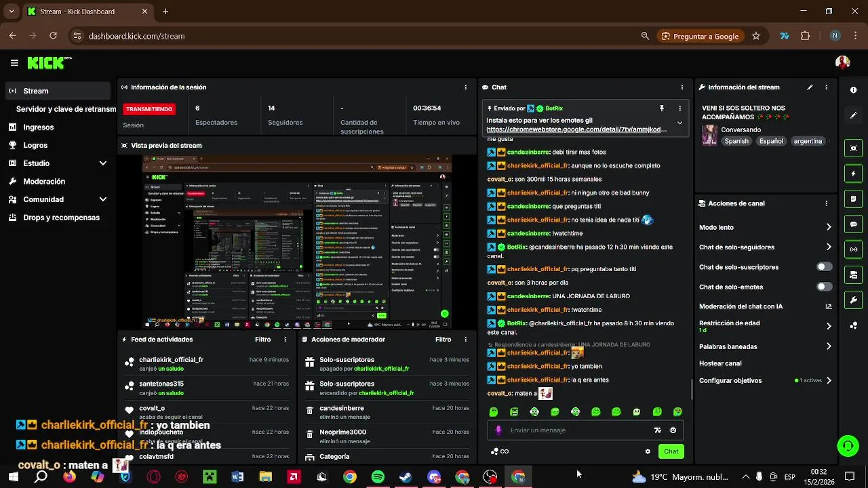This screenshot has height=488, width=868.
Task: Expand the pinned BotRix message chevron
Action: [x=679, y=123]
